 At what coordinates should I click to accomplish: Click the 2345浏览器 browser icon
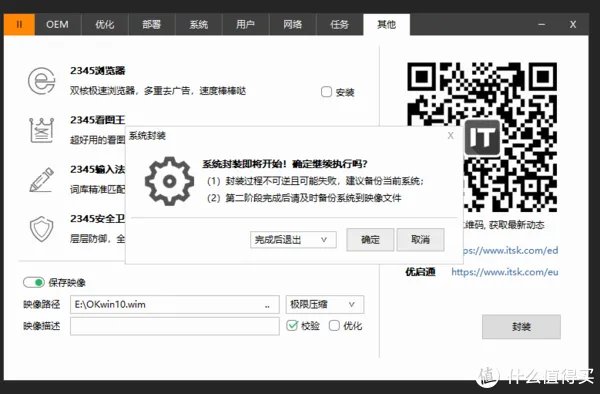point(41,81)
